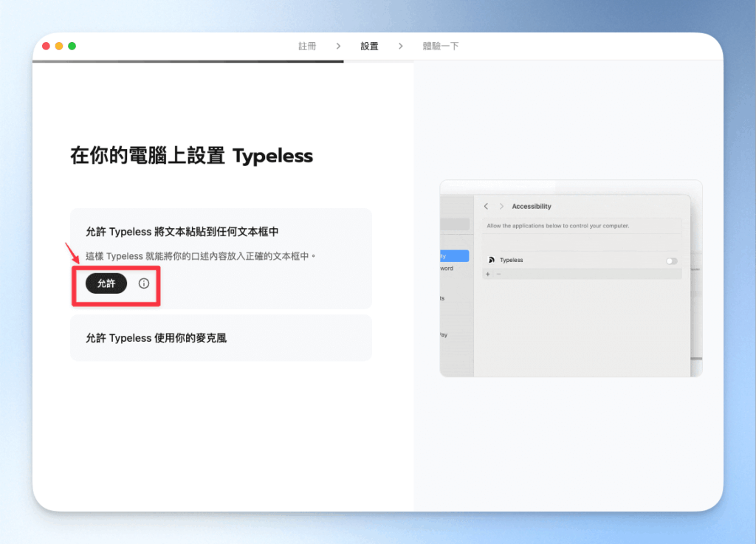
Task: Select the 註冊 step in the top stepper
Action: pyautogui.click(x=307, y=45)
